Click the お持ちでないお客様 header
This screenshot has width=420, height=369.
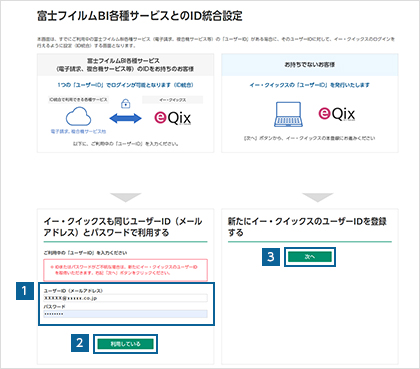click(310, 65)
